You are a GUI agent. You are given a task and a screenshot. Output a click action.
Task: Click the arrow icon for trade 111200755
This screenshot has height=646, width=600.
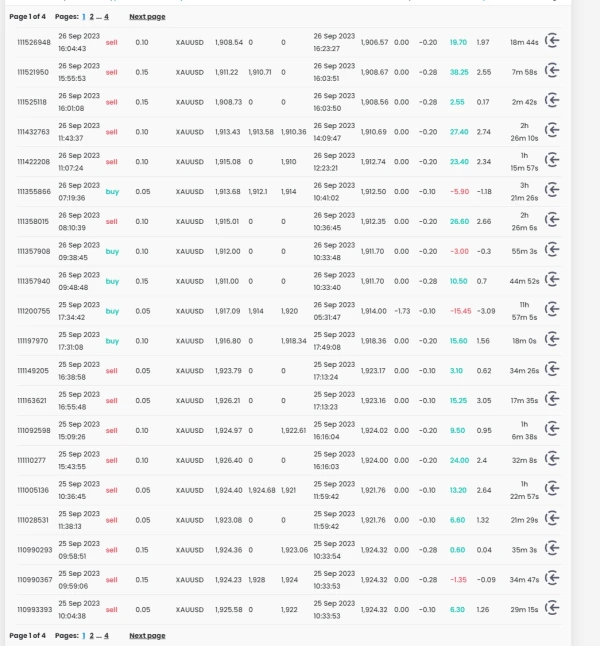[x=551, y=311]
